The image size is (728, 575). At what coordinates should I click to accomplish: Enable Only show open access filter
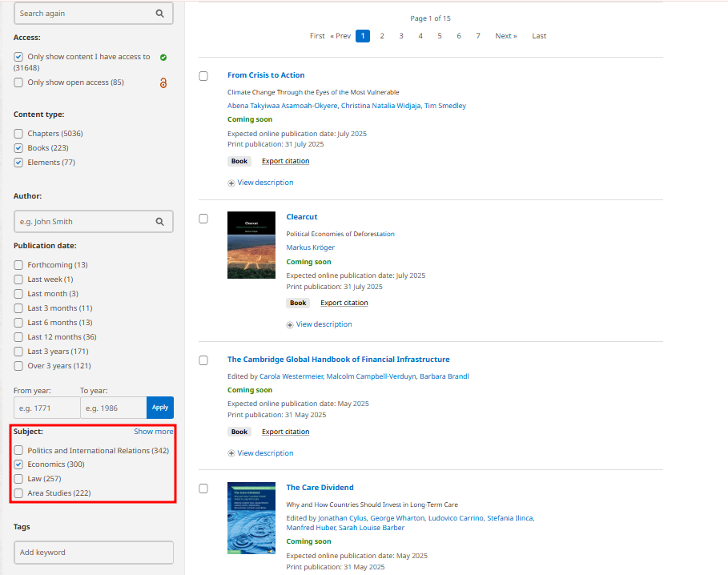click(x=18, y=82)
